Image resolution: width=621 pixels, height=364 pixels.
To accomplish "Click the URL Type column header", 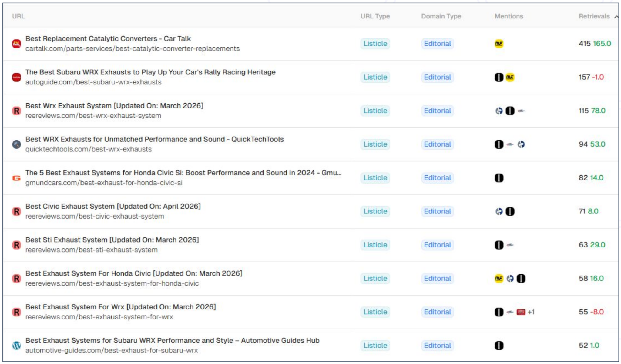I will coord(375,16).
